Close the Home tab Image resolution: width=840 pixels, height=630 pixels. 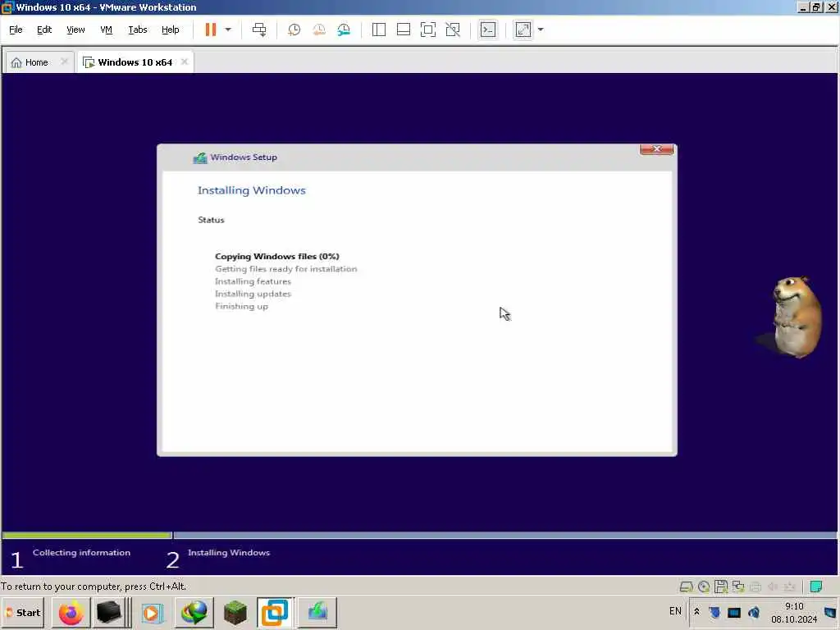64,62
